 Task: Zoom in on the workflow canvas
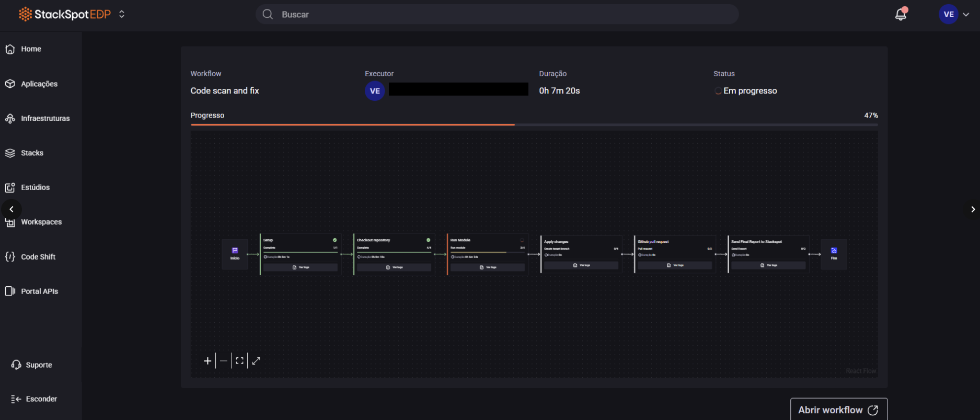tap(207, 361)
